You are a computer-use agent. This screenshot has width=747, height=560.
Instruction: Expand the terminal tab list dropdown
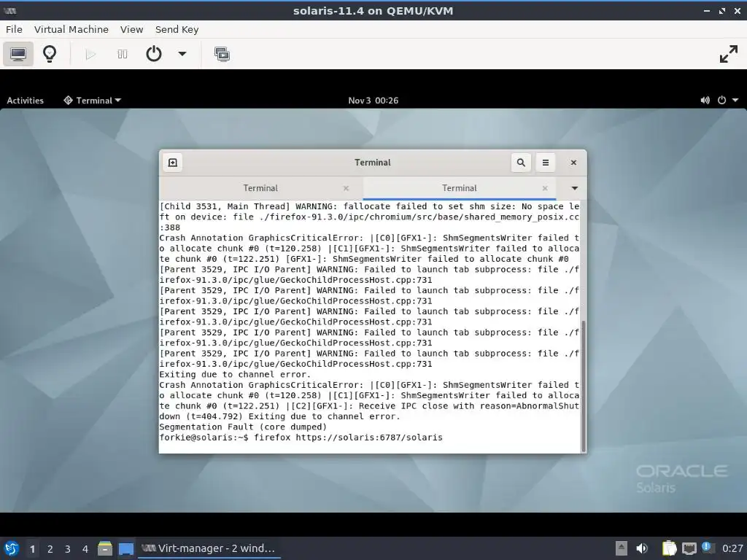[x=575, y=188]
